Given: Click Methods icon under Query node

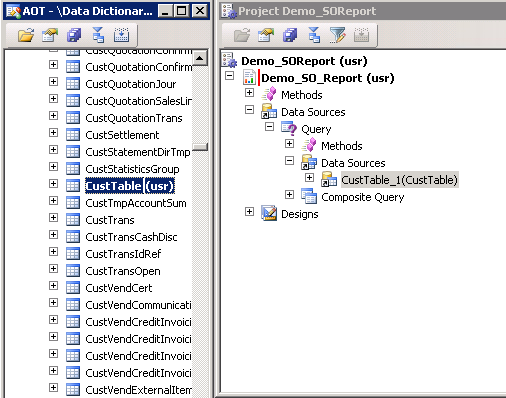Looking at the screenshot, I should click(x=309, y=145).
